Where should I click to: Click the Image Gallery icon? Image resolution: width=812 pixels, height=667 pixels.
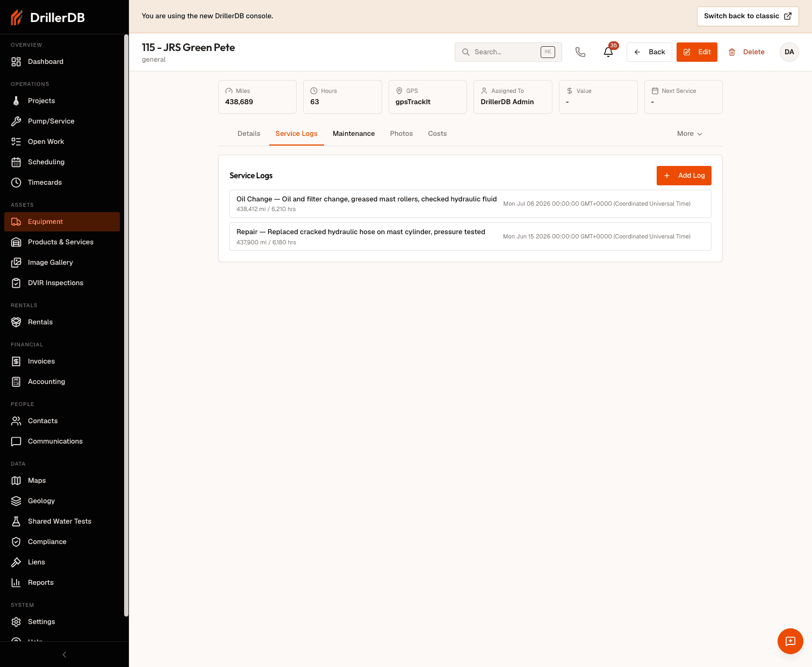[16, 263]
